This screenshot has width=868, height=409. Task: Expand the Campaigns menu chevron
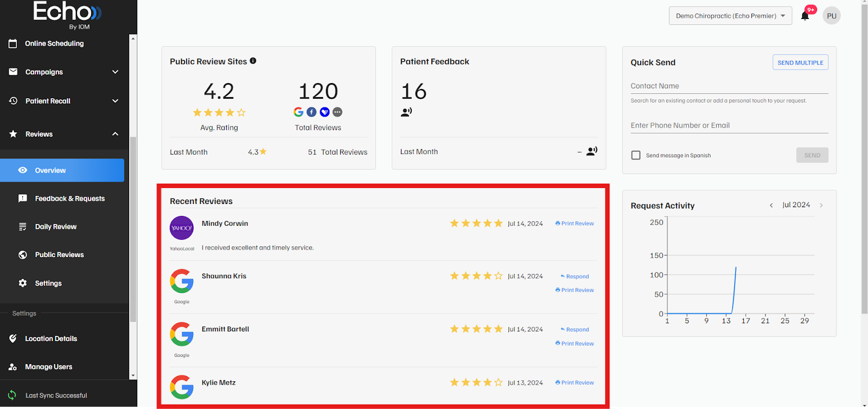(115, 72)
